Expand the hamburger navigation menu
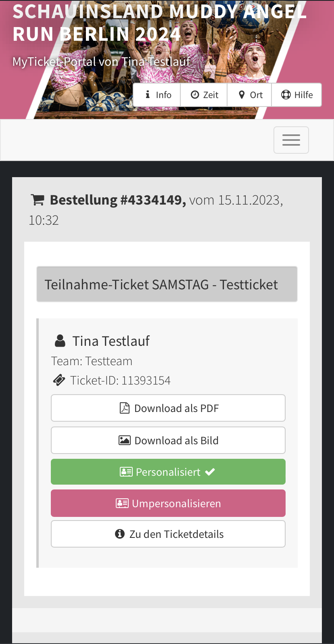Viewport: 334px width, 644px height. (291, 140)
